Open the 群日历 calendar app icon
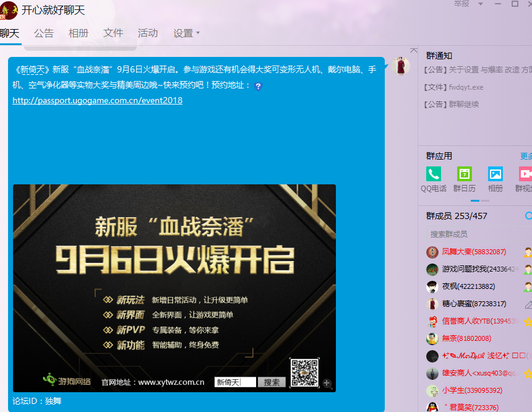The width and height of the screenshot is (532, 412). [x=464, y=174]
